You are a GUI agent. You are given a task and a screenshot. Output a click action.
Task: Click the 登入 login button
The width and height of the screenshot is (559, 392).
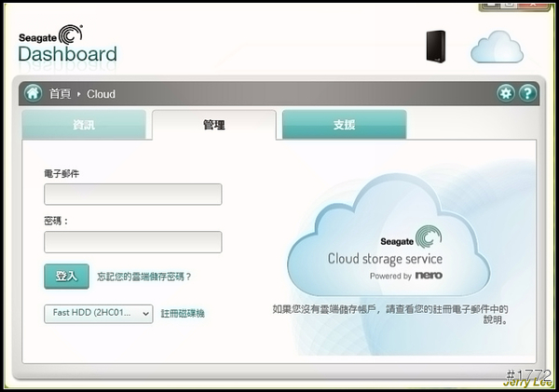pos(67,277)
